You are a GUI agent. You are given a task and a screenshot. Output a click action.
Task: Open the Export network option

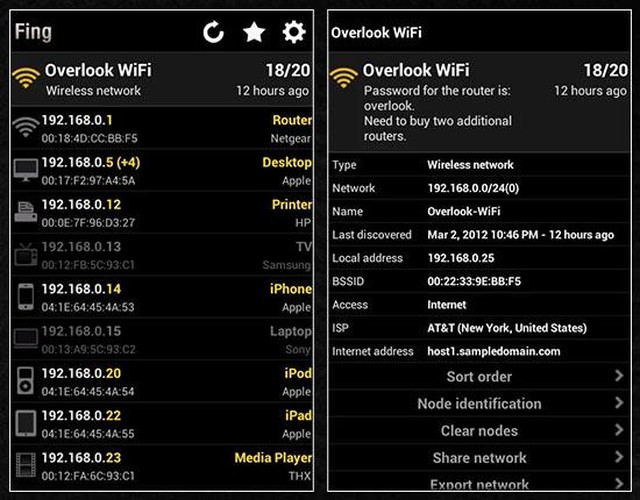coord(479,482)
